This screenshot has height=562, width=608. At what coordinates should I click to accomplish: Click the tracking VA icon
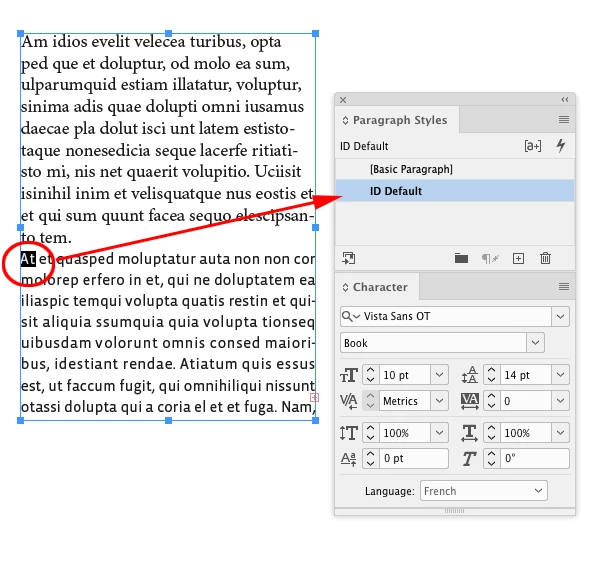click(469, 401)
